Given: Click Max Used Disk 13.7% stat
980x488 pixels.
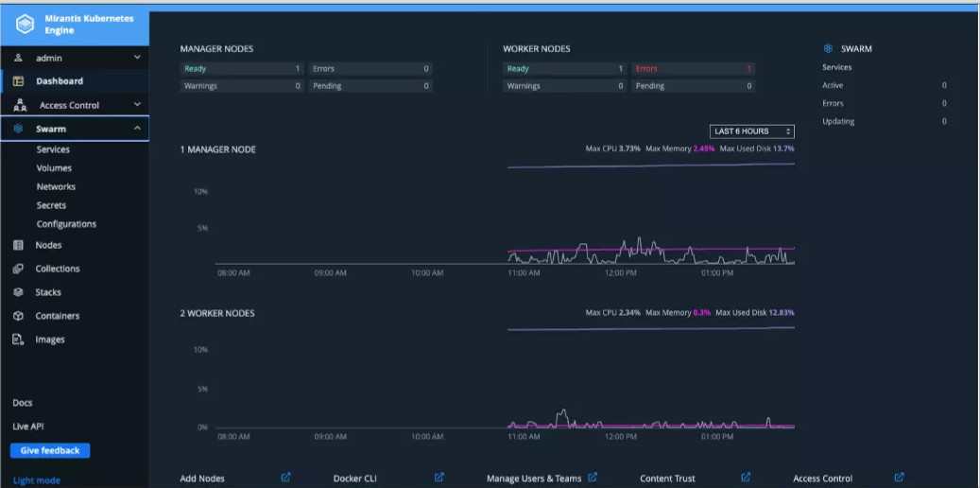Looking at the screenshot, I should coord(757,148).
